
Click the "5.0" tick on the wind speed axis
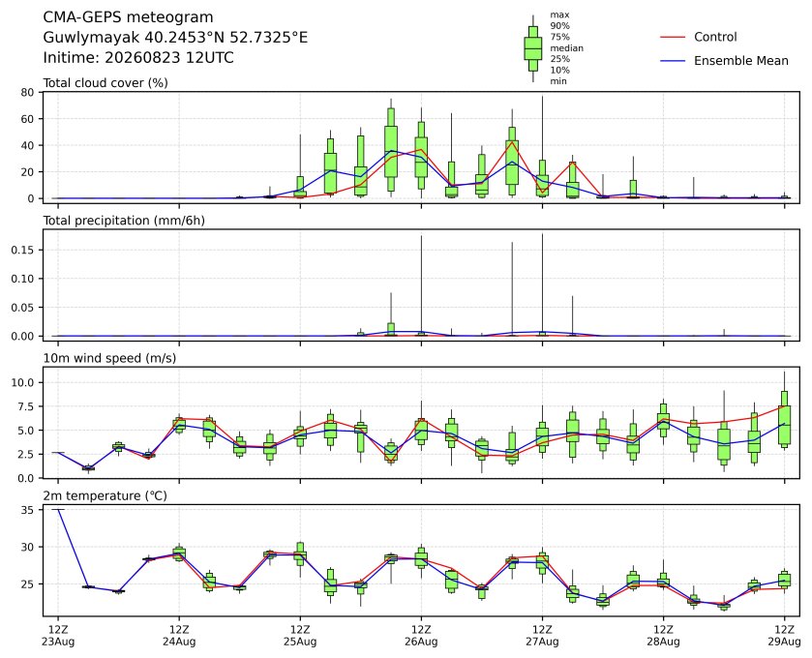(26, 431)
